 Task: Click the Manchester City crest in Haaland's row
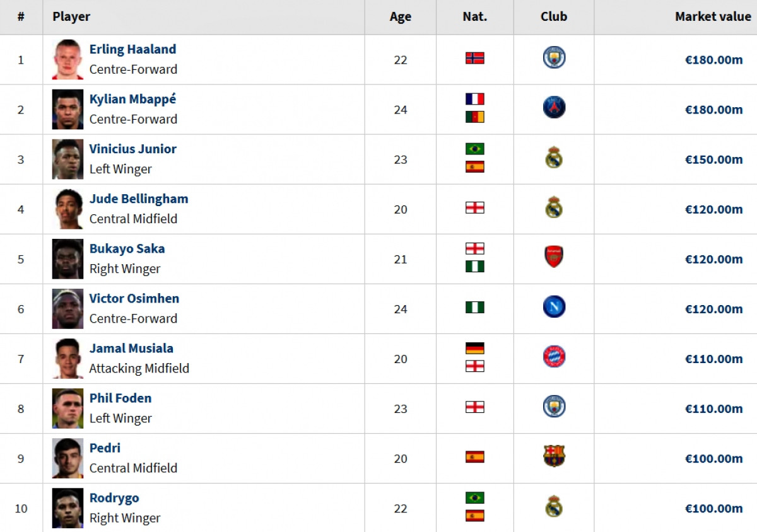(x=554, y=58)
